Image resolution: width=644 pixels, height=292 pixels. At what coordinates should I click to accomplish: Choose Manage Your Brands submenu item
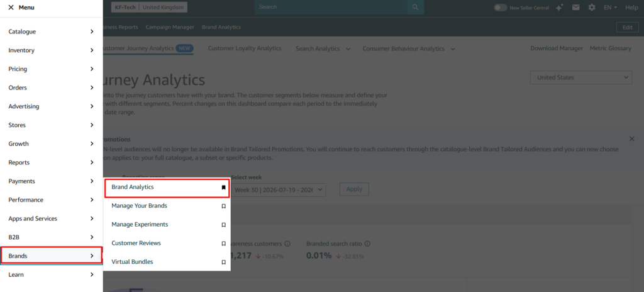tap(167, 206)
